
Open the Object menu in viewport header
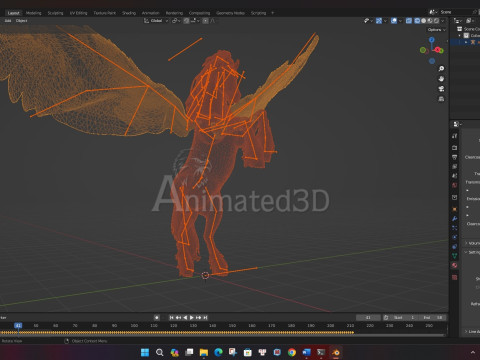click(21, 21)
